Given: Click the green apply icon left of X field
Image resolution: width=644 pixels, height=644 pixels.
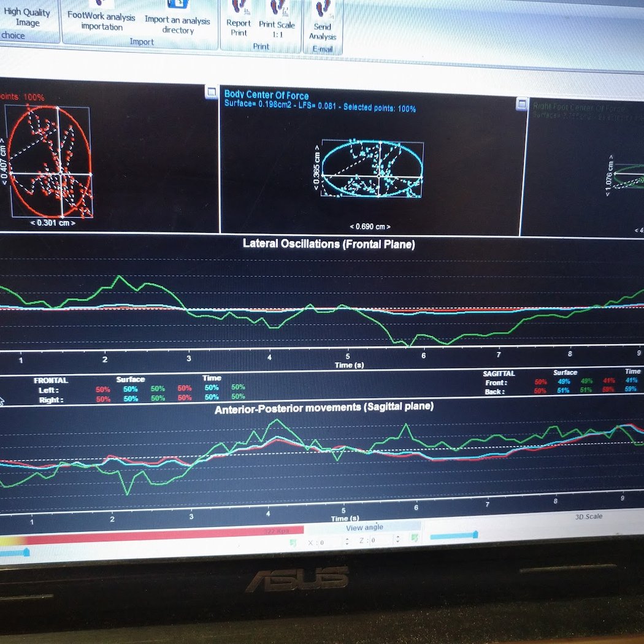Looking at the screenshot, I should tap(293, 543).
